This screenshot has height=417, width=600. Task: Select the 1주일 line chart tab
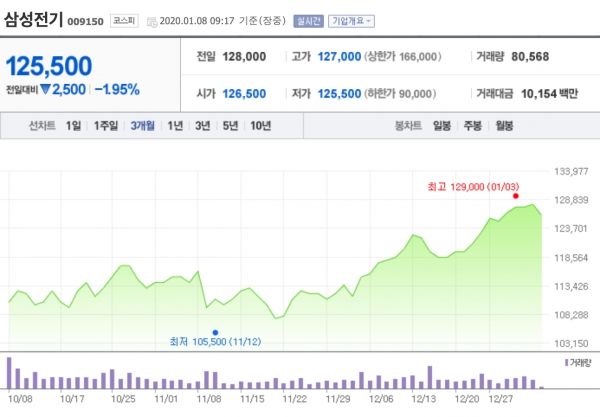106,125
